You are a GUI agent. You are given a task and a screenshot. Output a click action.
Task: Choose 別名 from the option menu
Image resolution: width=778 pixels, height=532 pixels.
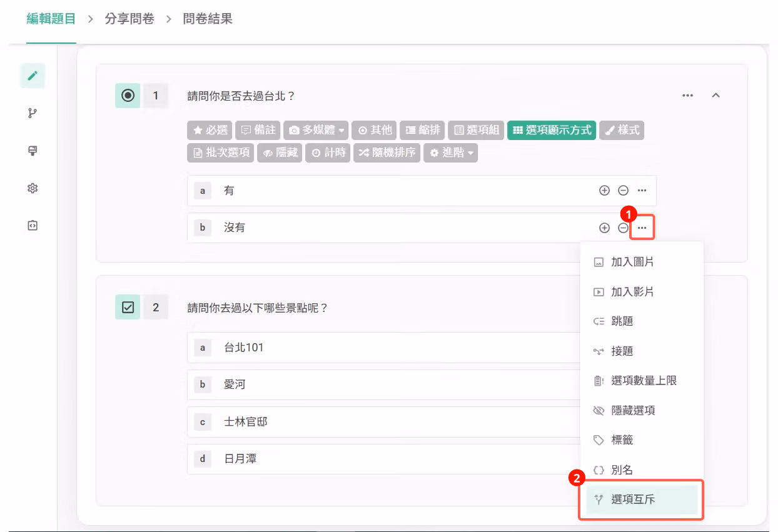pyautogui.click(x=642, y=470)
